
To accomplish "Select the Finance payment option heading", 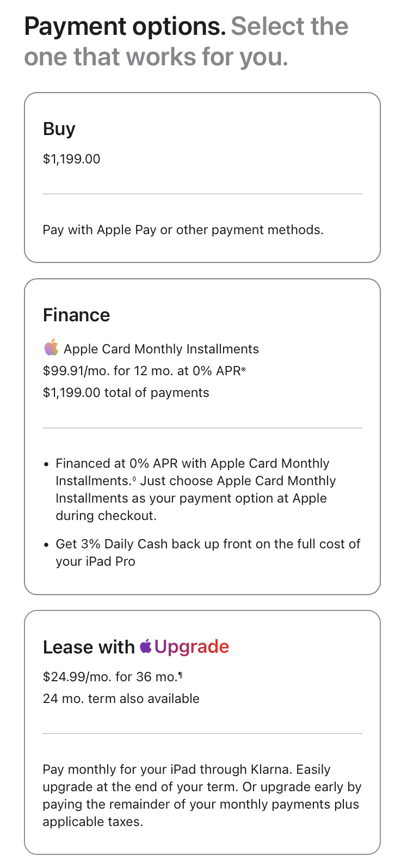I will click(76, 315).
